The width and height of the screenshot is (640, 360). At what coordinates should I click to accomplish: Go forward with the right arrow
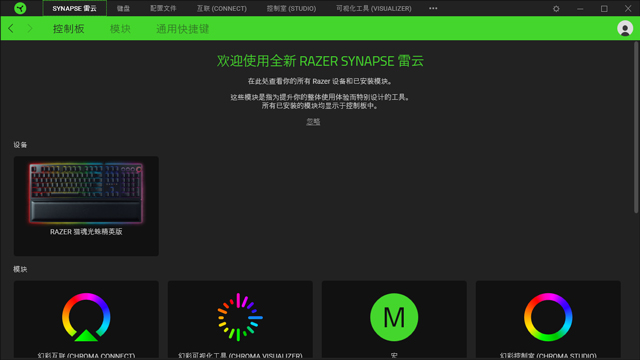tap(29, 29)
